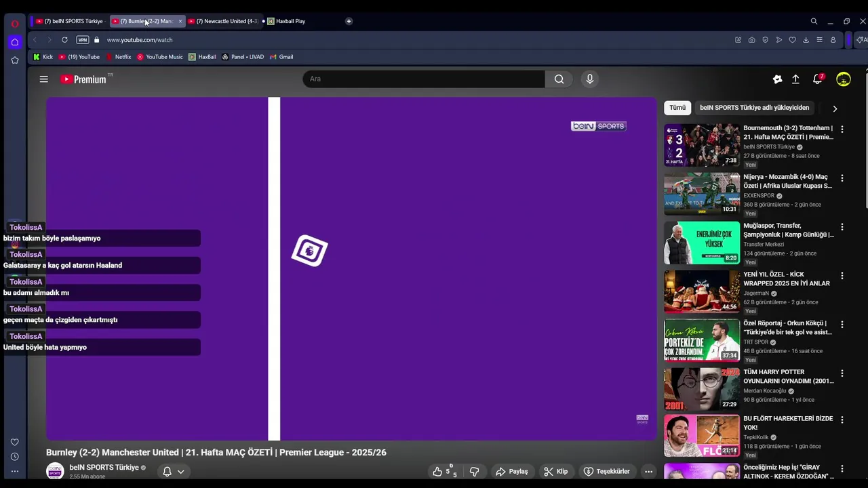868x488 pixels.
Task: Open the YouTube hamburger guide menu
Action: coord(43,79)
